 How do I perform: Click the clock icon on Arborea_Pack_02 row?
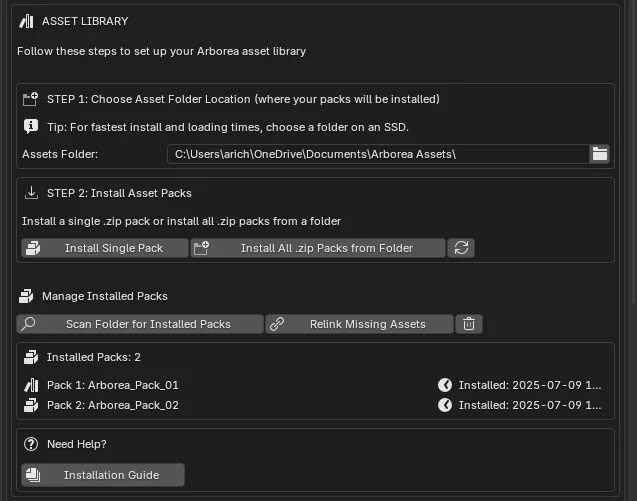pos(445,405)
